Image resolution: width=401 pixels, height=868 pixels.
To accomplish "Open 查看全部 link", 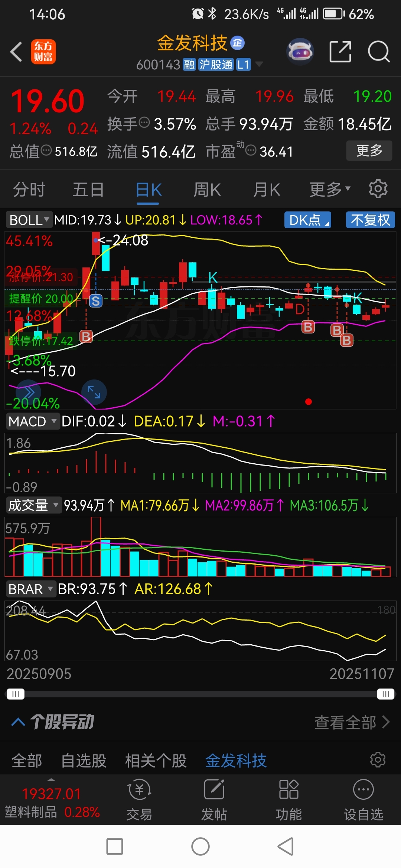I will 352,722.
